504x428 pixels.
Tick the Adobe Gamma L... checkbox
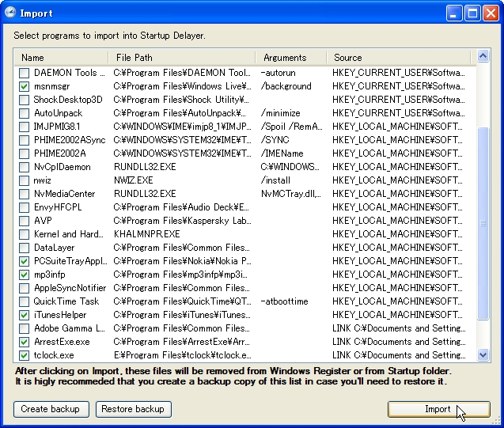tap(24, 328)
